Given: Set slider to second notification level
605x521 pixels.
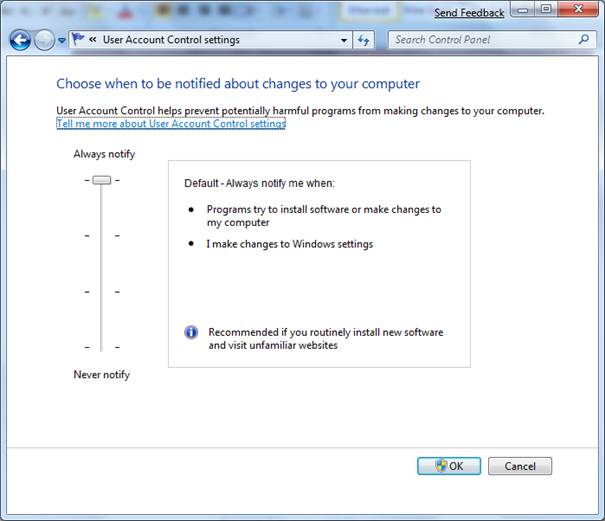Looking at the screenshot, I should pyautogui.click(x=101, y=235).
